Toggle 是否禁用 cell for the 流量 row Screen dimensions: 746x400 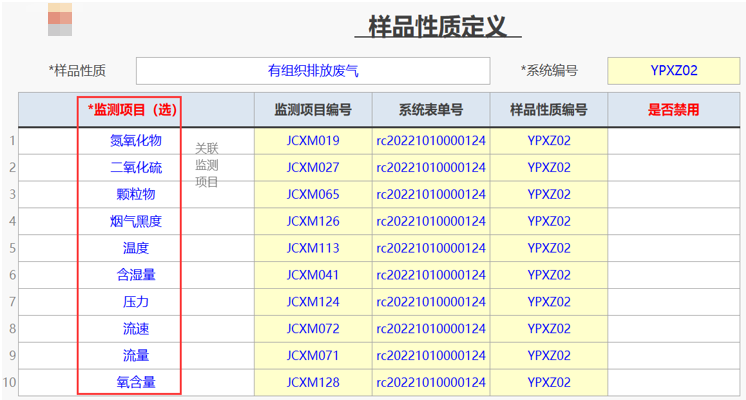tap(673, 355)
